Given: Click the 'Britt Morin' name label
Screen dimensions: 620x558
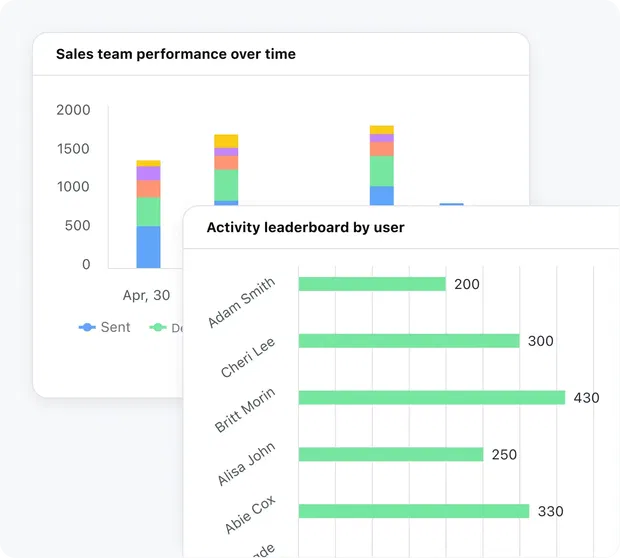Looking at the screenshot, I should click(x=244, y=410).
